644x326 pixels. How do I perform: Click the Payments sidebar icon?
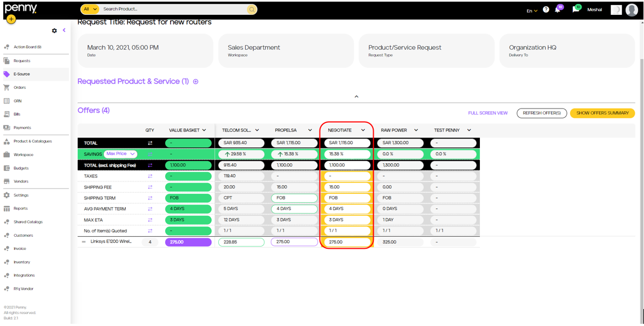(6, 128)
